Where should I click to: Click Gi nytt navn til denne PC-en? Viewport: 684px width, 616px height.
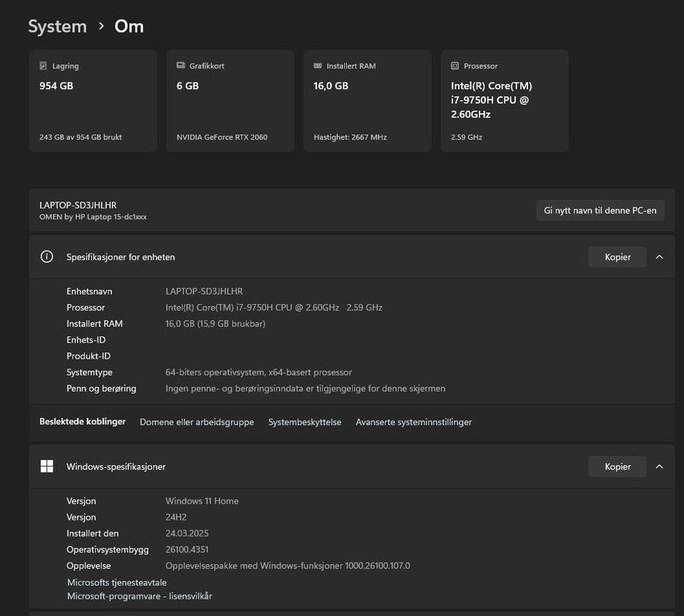(x=600, y=211)
